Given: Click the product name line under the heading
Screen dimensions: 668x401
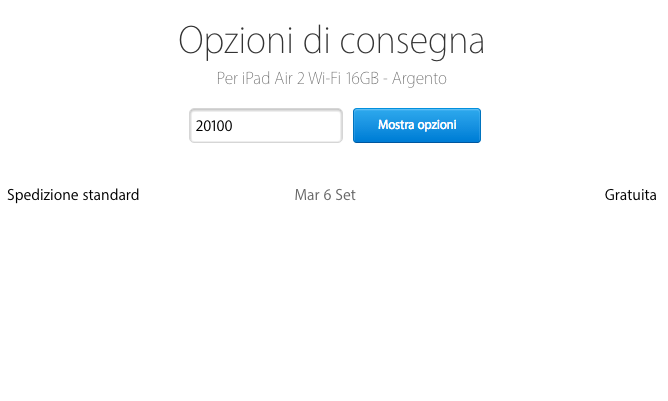Looking at the screenshot, I should (331, 78).
